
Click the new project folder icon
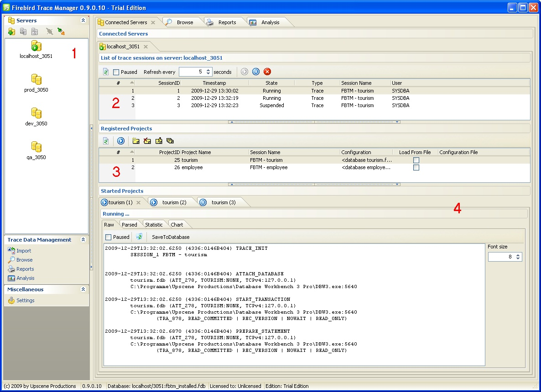[x=136, y=141]
